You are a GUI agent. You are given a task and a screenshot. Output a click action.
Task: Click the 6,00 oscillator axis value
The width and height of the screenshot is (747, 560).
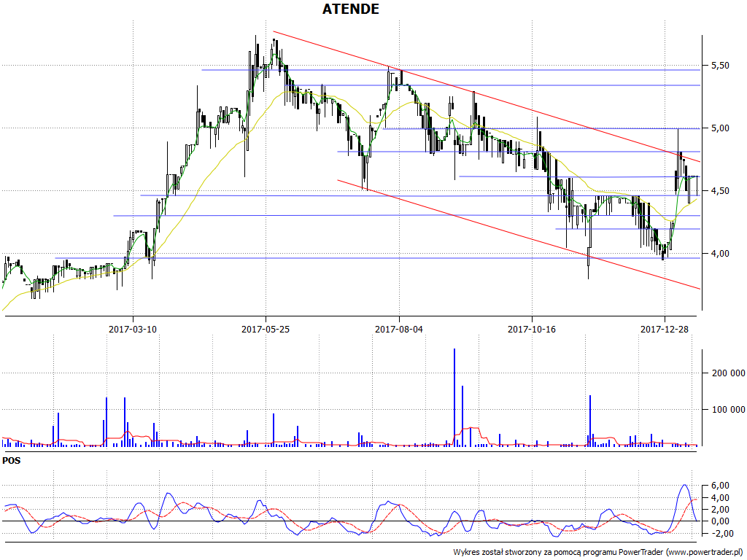point(720,486)
